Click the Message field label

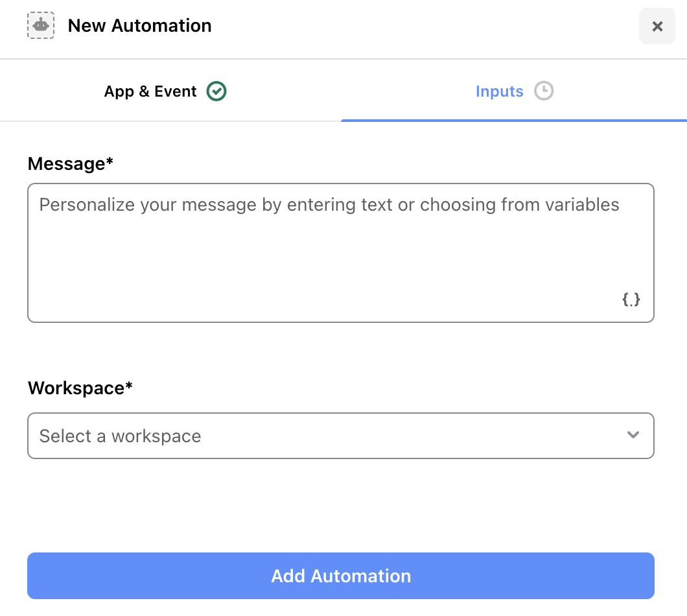(x=71, y=163)
